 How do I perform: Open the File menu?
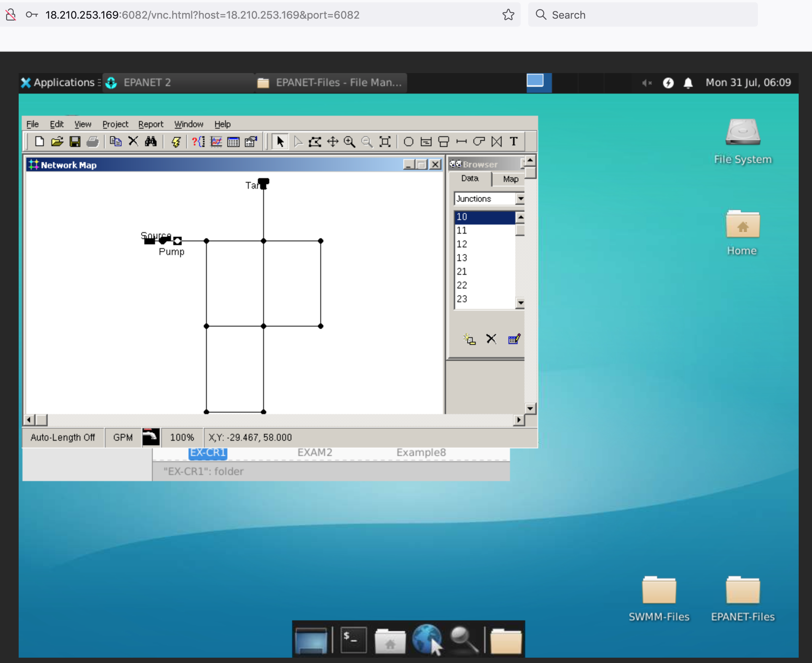32,124
